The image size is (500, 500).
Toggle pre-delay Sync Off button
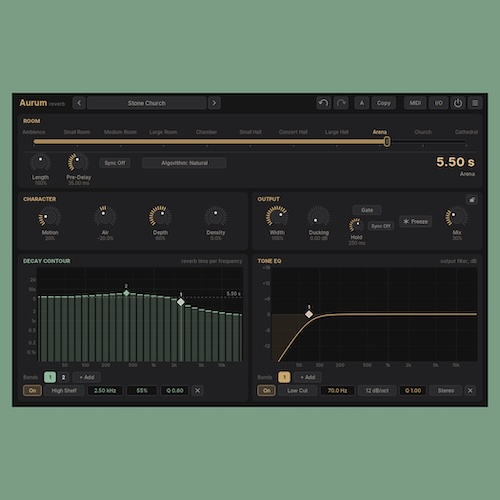(115, 163)
